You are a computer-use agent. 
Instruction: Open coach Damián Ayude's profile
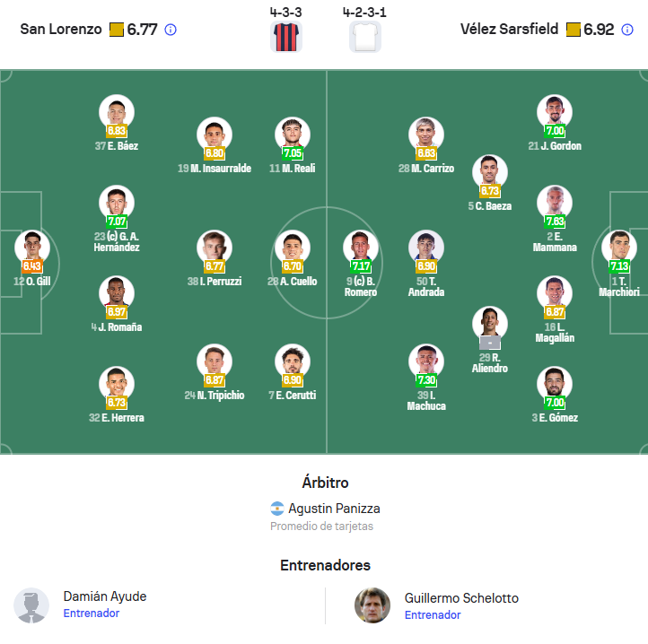(105, 596)
